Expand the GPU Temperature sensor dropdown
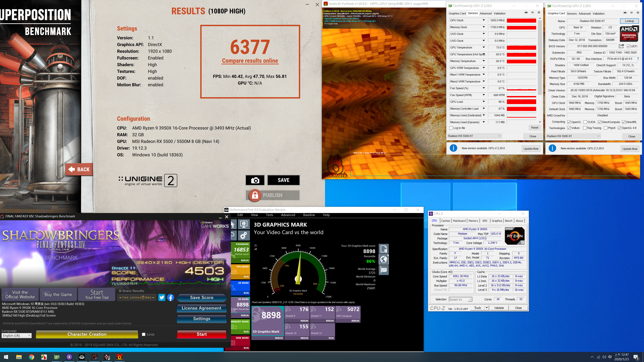 tap(484, 47)
